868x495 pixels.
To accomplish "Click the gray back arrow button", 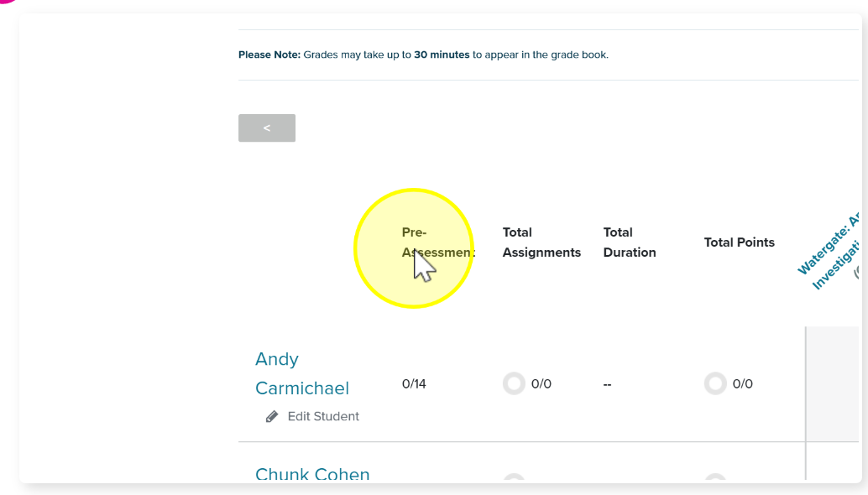I will pos(267,128).
